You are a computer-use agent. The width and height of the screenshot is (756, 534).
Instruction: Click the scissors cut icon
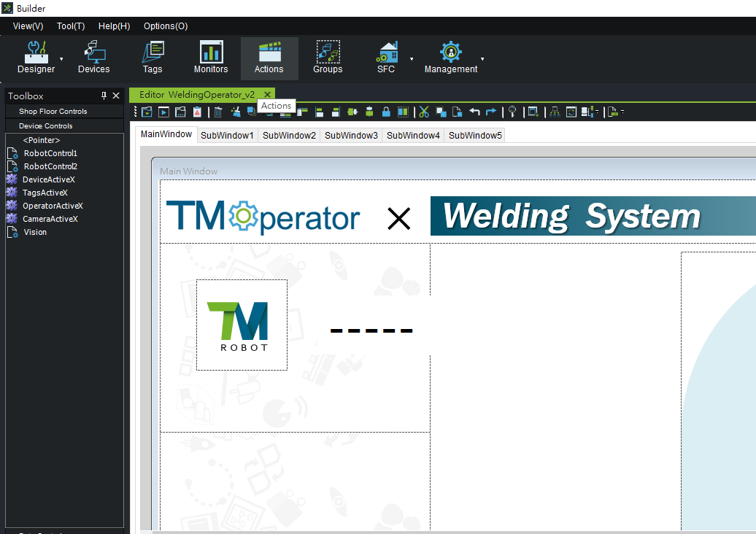(424, 112)
